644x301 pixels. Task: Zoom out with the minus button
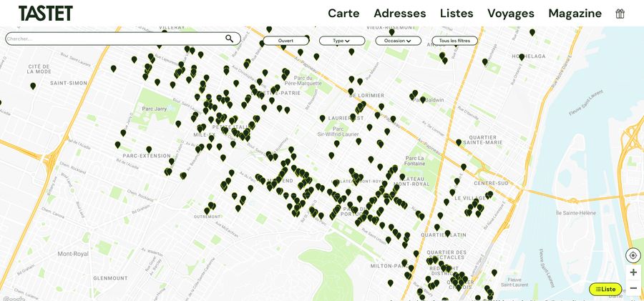tap(633, 288)
